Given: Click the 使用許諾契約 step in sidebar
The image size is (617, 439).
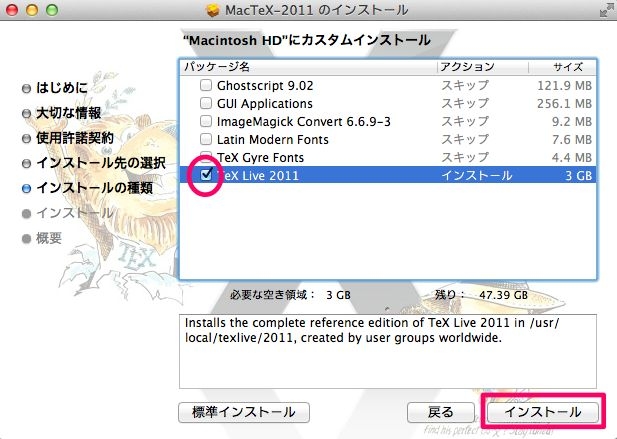Looking at the screenshot, I should tap(75, 138).
